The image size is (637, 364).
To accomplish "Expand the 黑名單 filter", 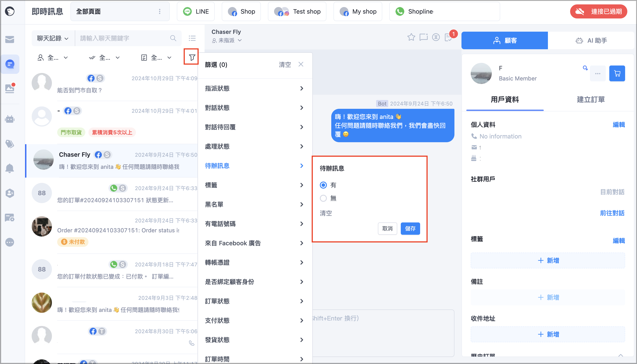I will point(254,204).
